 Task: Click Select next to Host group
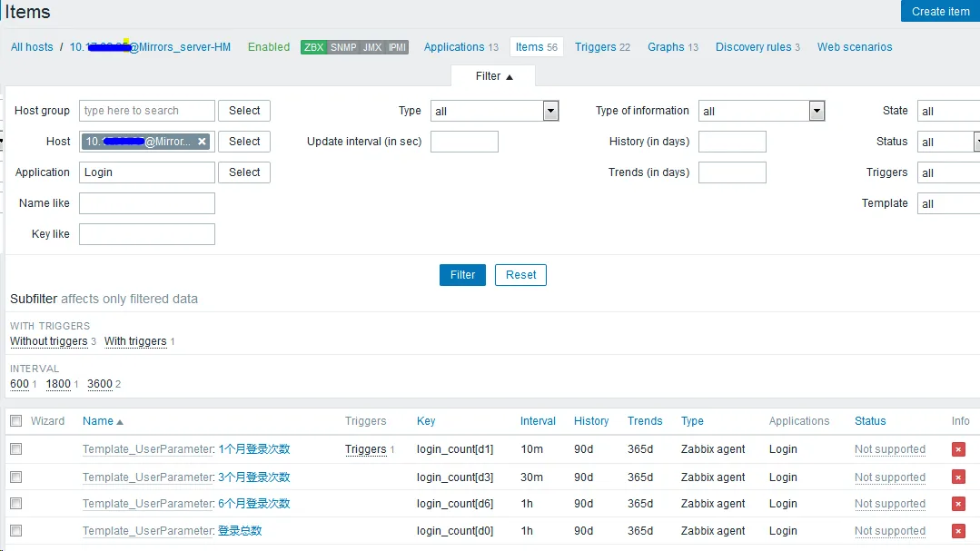tap(244, 111)
